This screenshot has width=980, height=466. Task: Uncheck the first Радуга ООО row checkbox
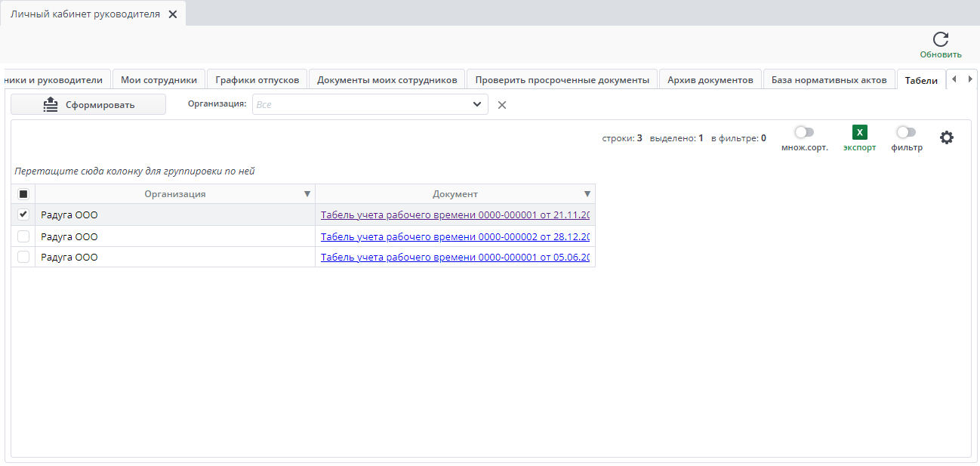click(x=23, y=214)
